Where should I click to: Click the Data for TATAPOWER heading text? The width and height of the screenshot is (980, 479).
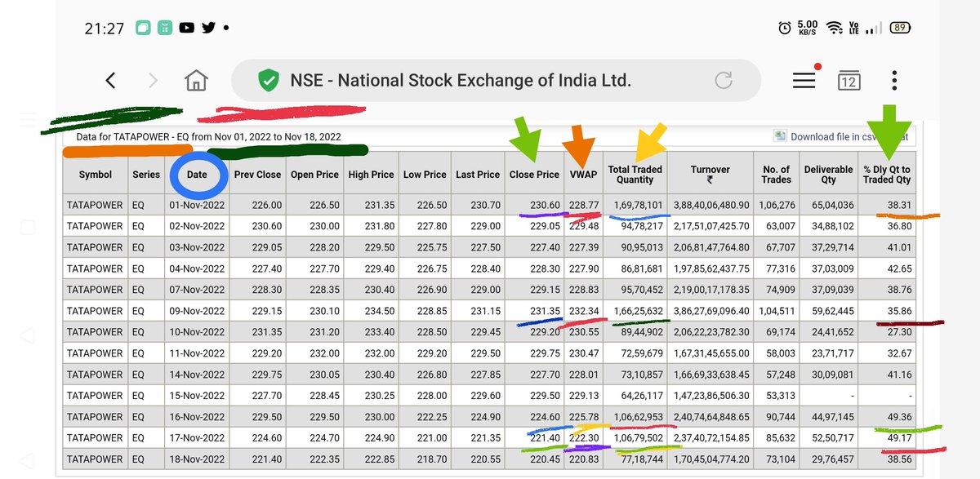(209, 137)
